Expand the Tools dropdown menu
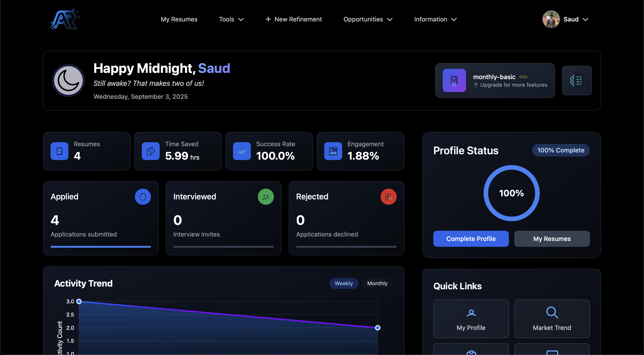This screenshot has height=355, width=644. (231, 19)
